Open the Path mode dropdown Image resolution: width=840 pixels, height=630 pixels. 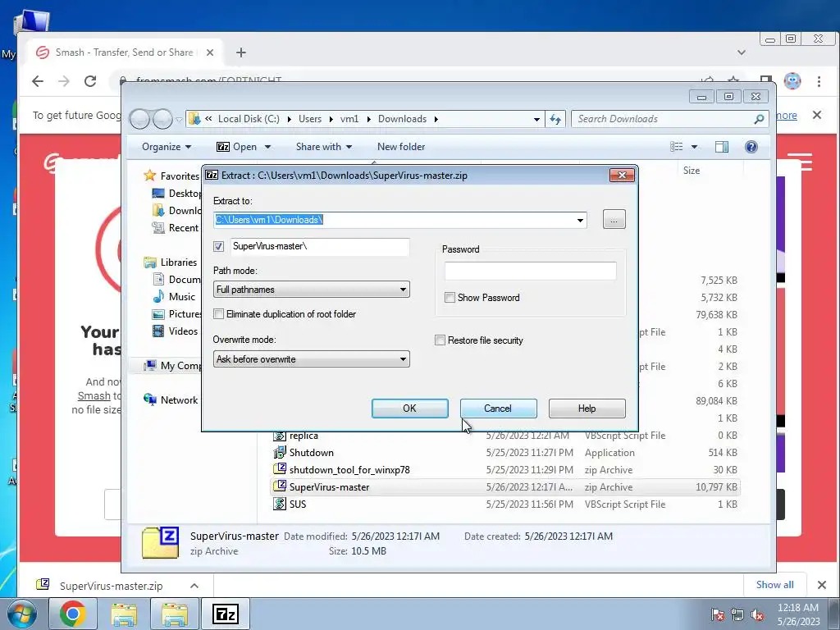click(x=311, y=290)
